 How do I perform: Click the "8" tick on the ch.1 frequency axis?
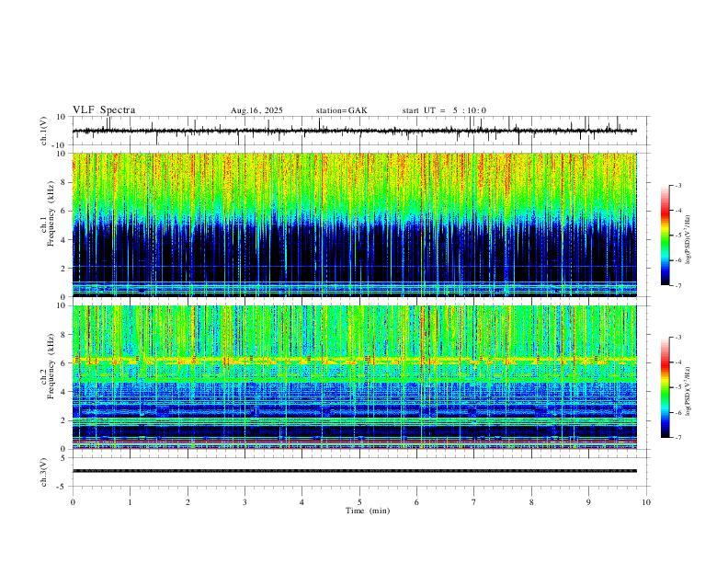click(65, 182)
